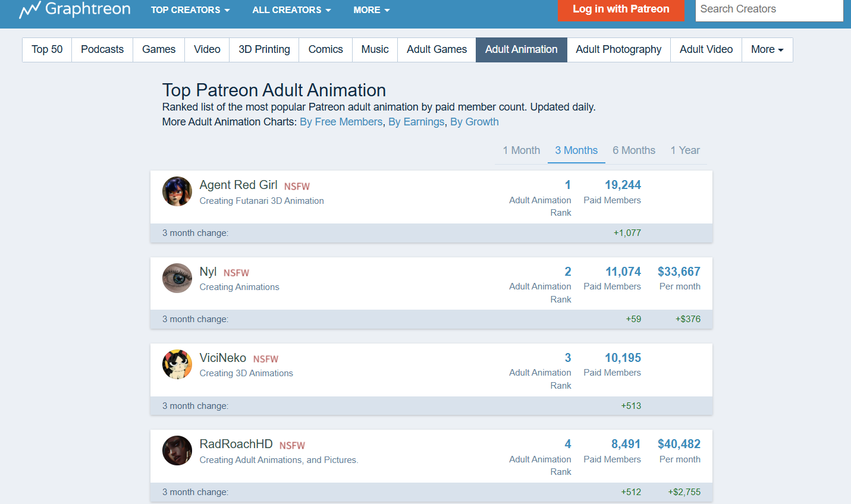Log in with Patreon
Screen dimensions: 851x504
click(621, 10)
